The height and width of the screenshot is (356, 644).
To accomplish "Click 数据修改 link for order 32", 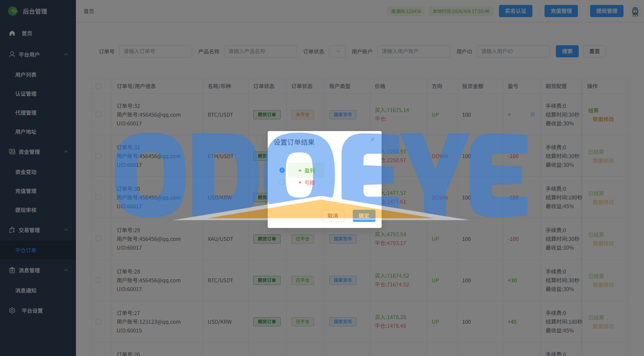I will coord(603,119).
